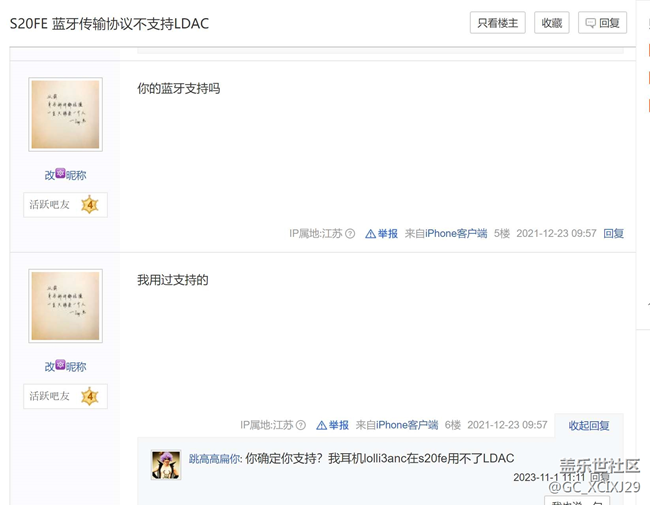
Task: Open the 6楼 poster's avatar image
Action: [65, 306]
